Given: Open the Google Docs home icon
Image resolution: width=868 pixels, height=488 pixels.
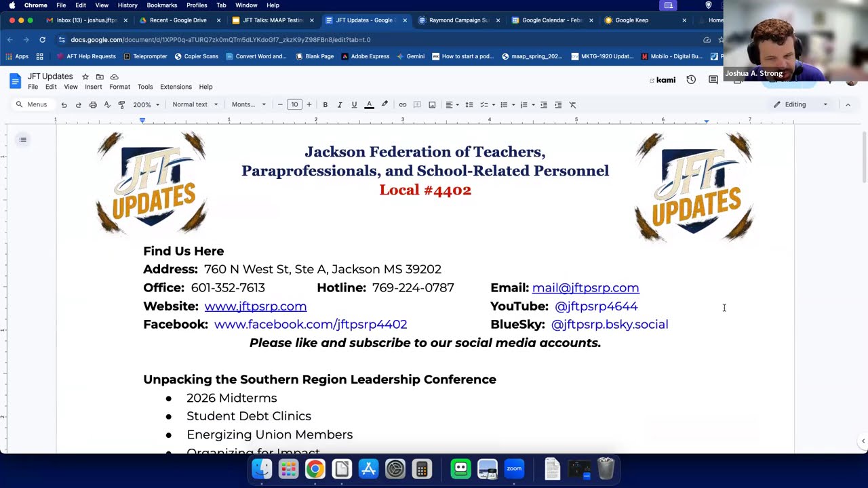Looking at the screenshot, I should pos(15,81).
